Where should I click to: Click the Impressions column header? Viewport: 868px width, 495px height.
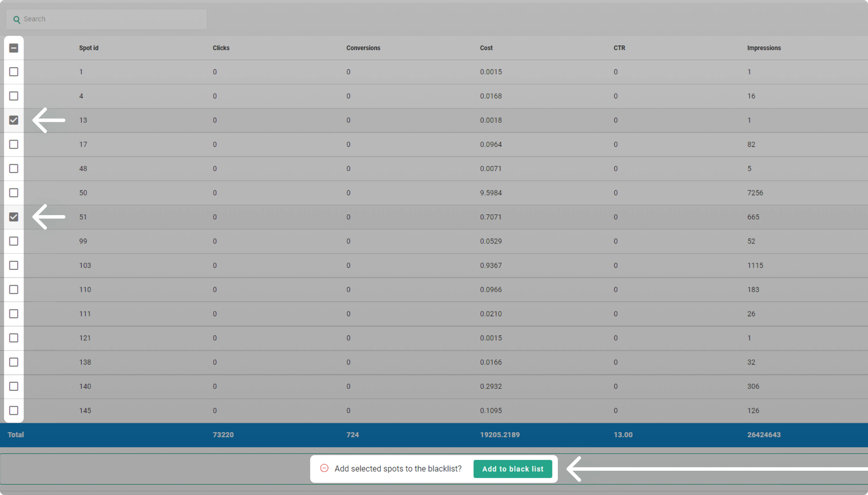(x=764, y=48)
